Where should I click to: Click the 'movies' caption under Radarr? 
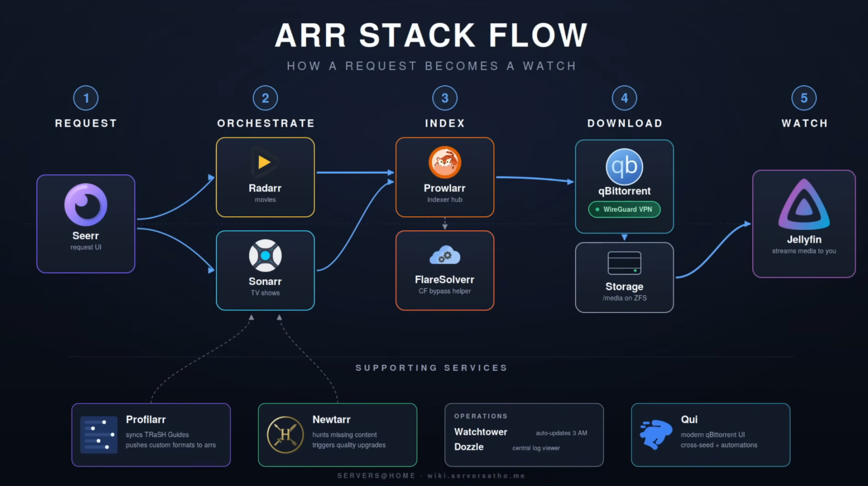(265, 200)
